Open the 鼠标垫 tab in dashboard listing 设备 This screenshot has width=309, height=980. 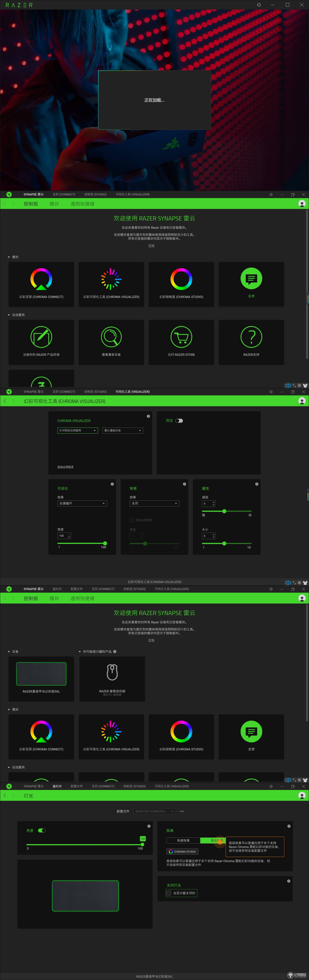(x=57, y=589)
